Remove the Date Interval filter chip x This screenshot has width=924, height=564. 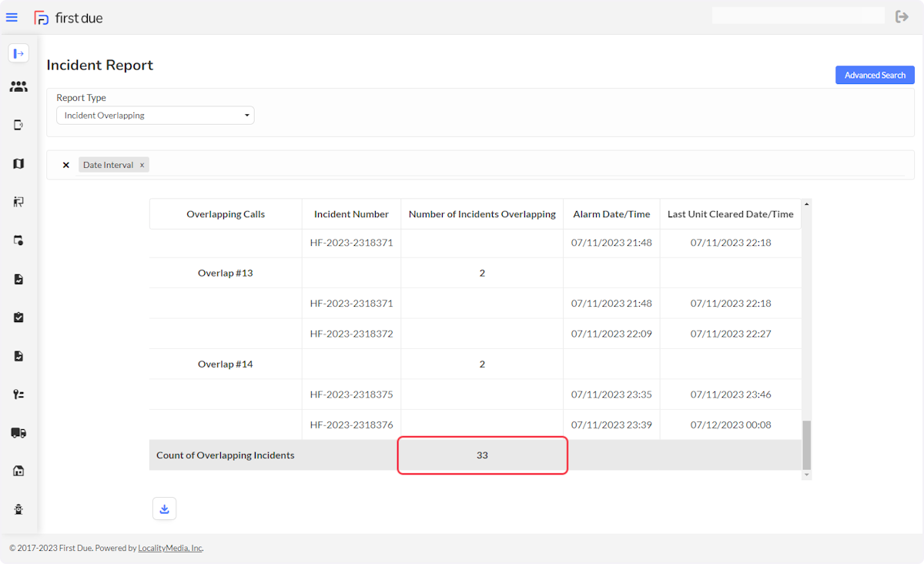coord(142,165)
